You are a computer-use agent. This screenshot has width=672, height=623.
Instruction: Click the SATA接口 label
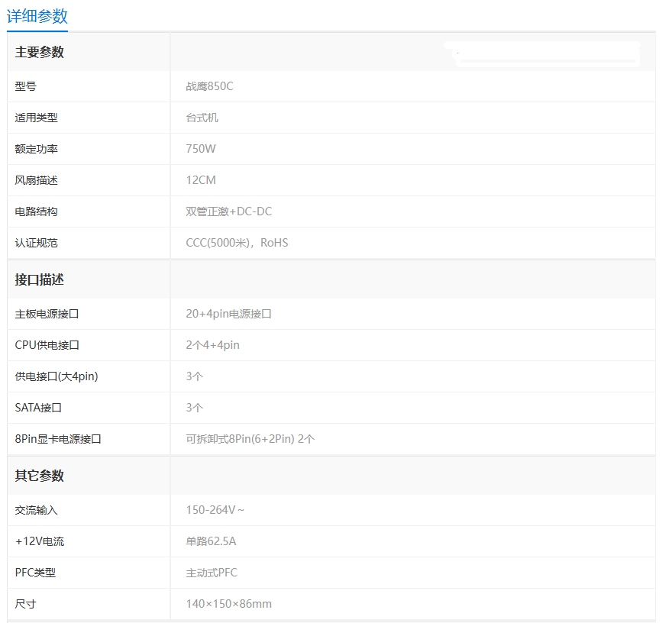point(39,408)
